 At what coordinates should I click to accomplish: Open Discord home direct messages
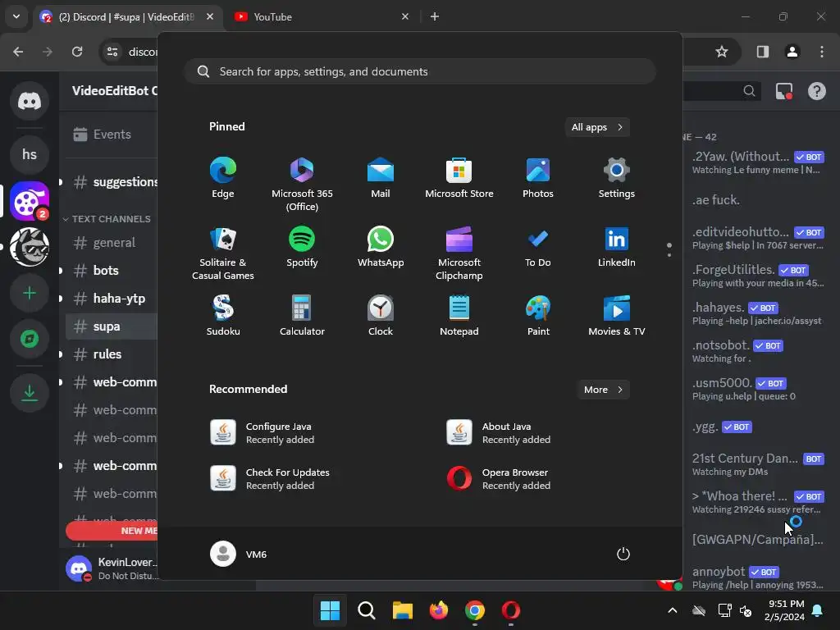click(x=30, y=101)
